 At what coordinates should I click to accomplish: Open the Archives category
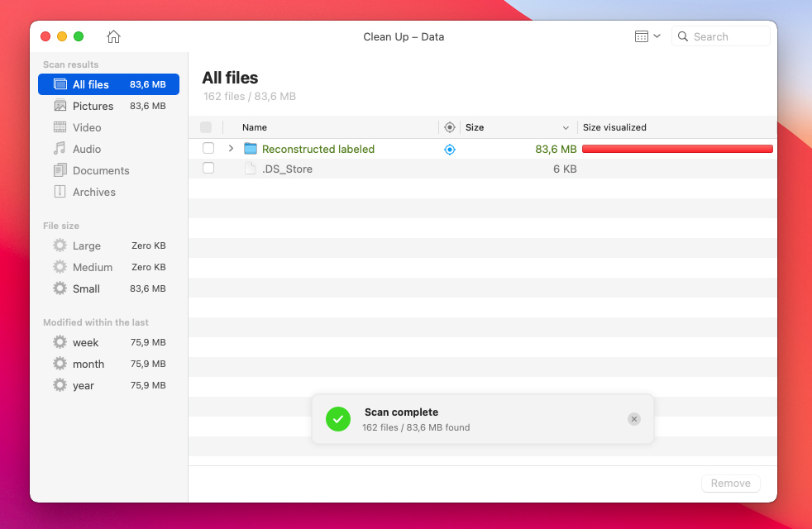109,192
